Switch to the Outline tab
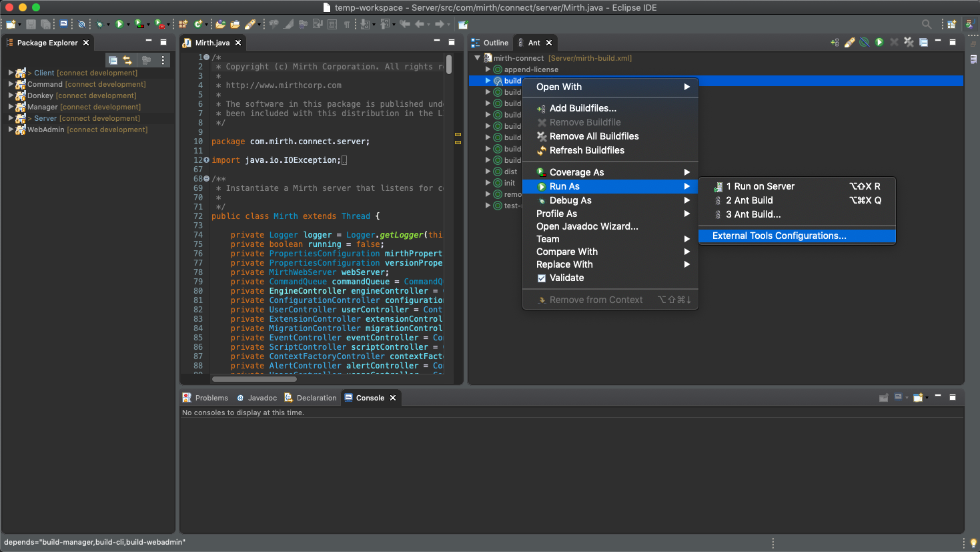980x552 pixels. 490,43
